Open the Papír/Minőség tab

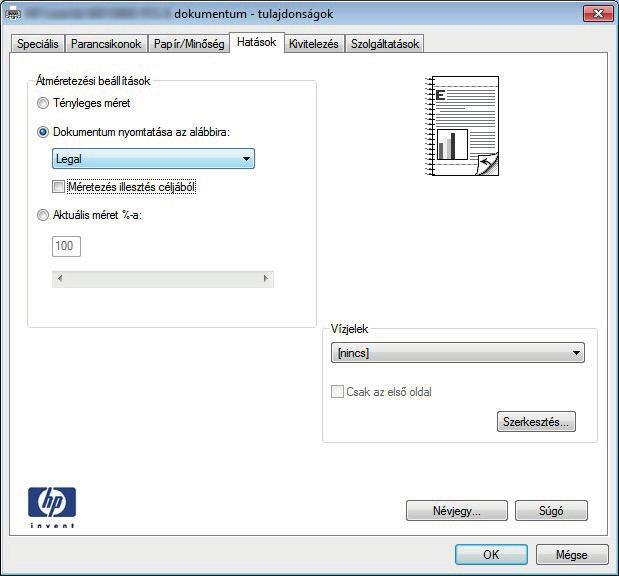189,43
